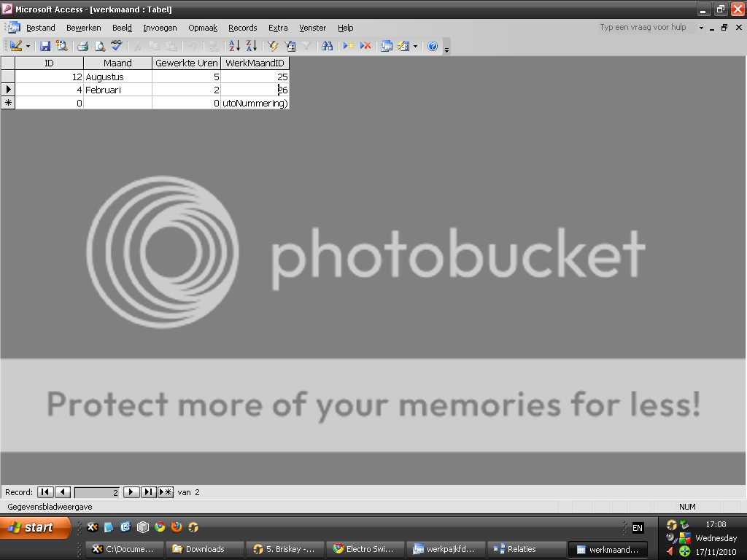Switch to werkpajkfd... taskbar window
Screen dimensions: 747x560
[x=446, y=549]
